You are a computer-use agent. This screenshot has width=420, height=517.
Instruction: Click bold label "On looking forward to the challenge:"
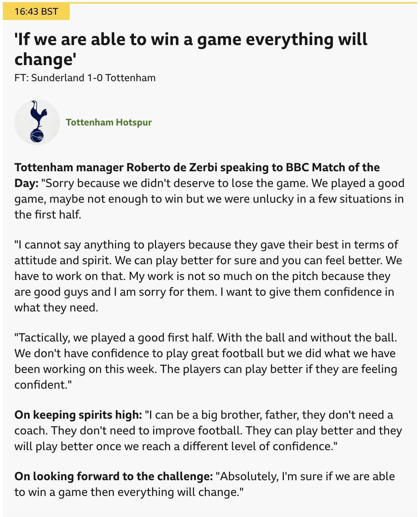click(x=114, y=476)
